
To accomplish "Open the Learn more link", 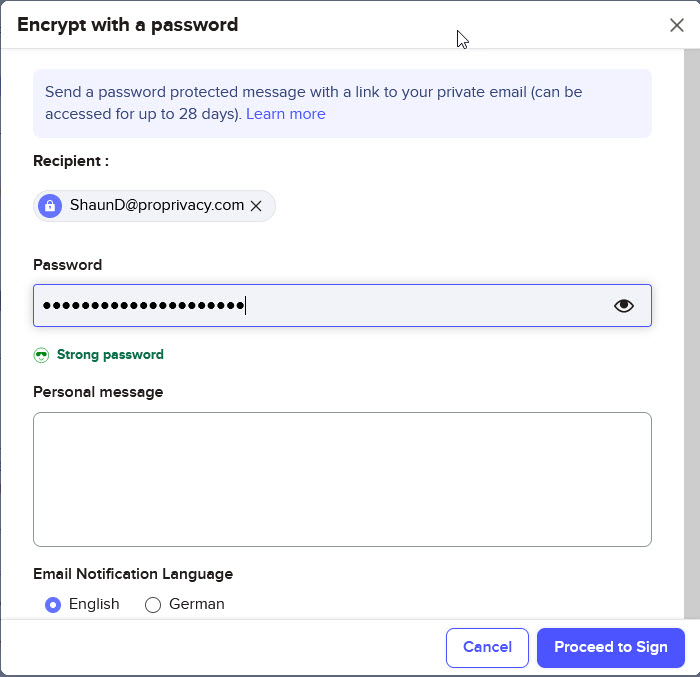I will (x=286, y=114).
